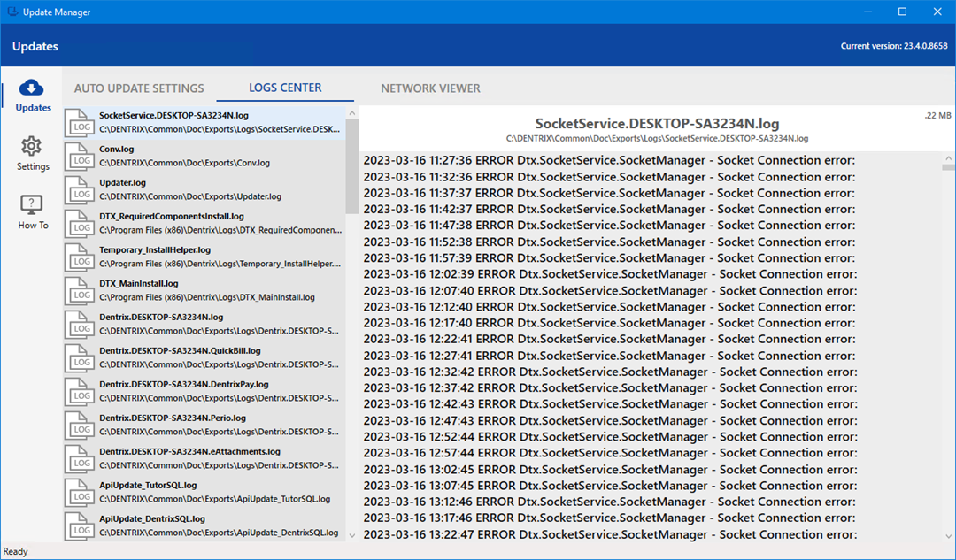Click the Current version 23.4.0.8658 label

(x=894, y=46)
